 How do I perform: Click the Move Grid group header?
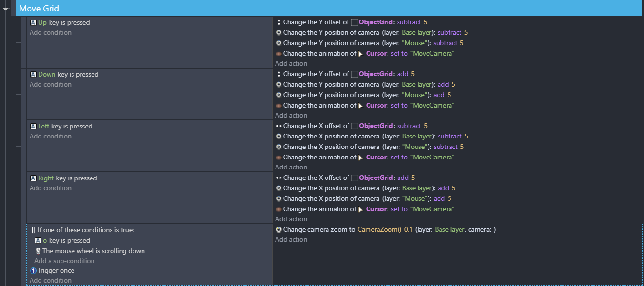tap(329, 9)
